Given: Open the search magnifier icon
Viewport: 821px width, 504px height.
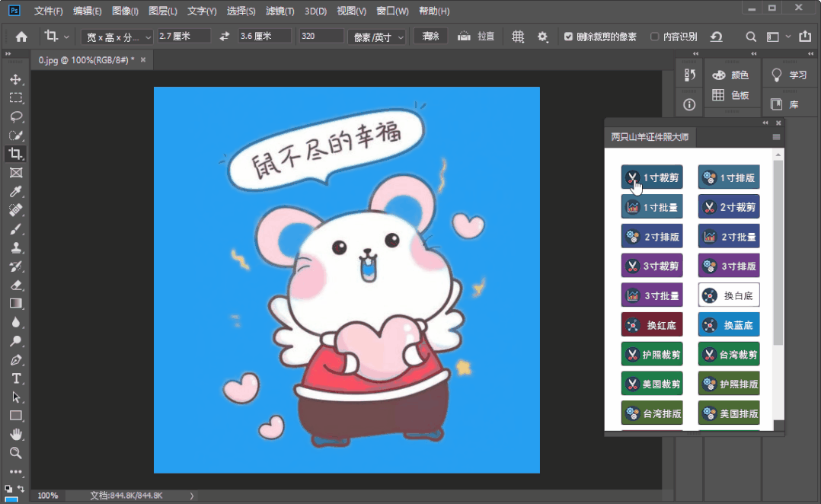Looking at the screenshot, I should pyautogui.click(x=751, y=37).
